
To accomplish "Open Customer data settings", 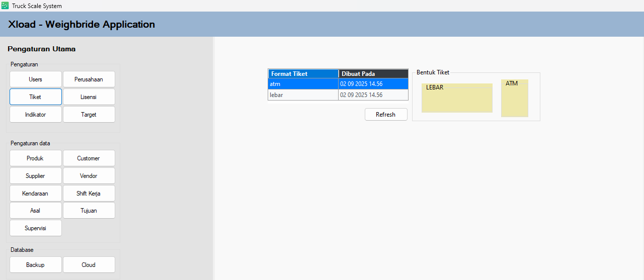I will tap(89, 158).
